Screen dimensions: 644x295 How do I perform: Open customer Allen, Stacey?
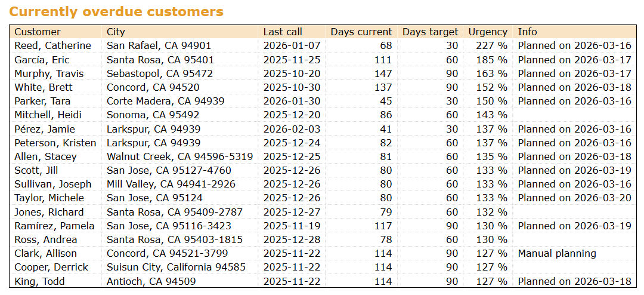(46, 156)
